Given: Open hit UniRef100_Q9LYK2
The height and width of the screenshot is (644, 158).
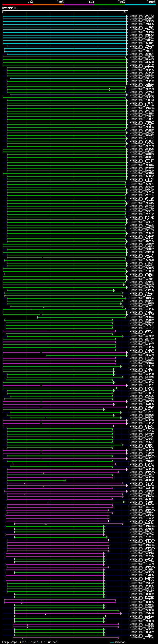Looking at the screenshot, I should [x=142, y=16].
